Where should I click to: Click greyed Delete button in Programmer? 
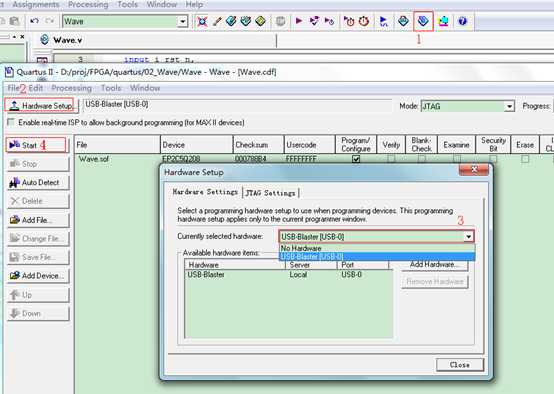(x=38, y=201)
